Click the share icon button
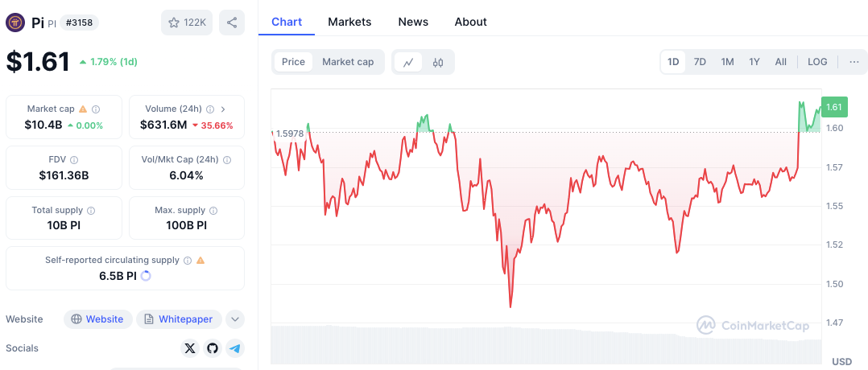The width and height of the screenshot is (868, 370). coord(232,23)
